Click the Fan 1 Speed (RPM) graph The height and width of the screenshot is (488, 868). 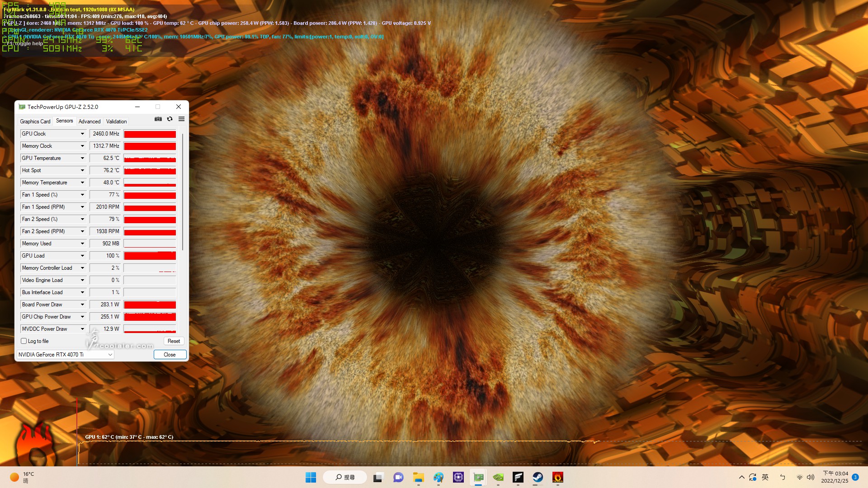coord(150,207)
